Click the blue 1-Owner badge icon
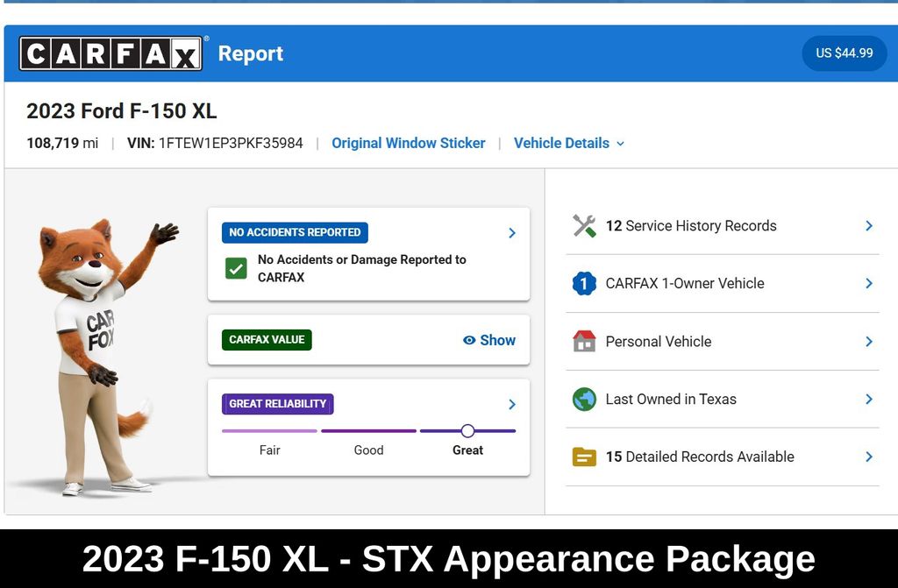This screenshot has height=588, width=898. (584, 283)
